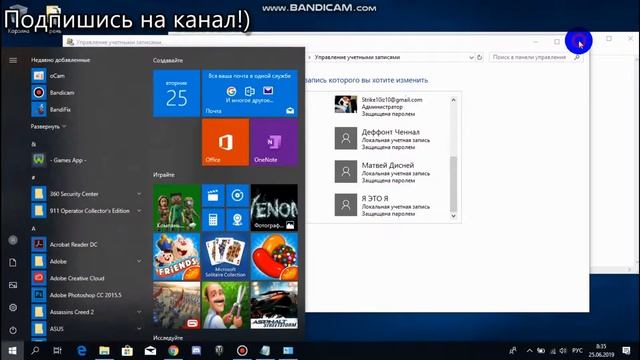This screenshot has width=640, height=360.
Task: Click the Windows Start button
Action: pos(12,351)
